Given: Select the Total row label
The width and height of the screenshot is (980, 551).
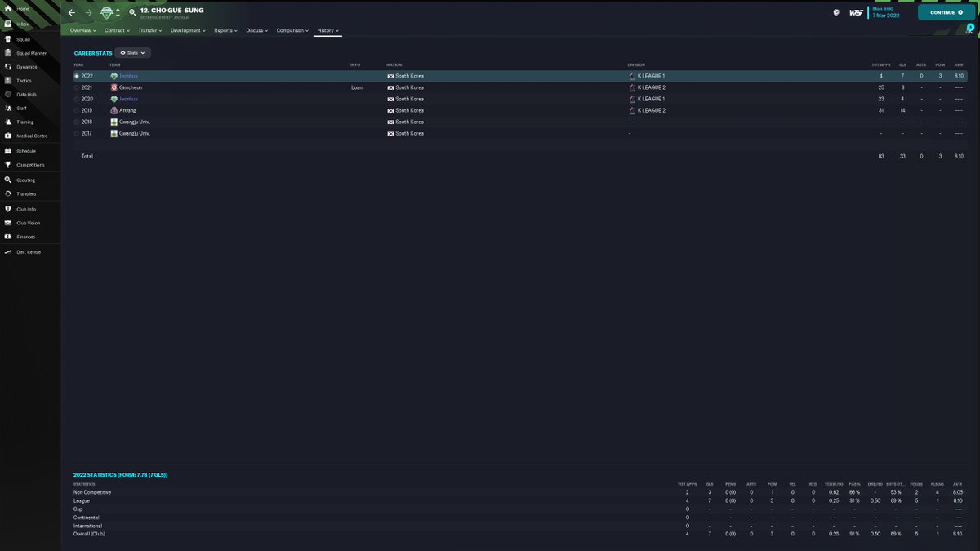Looking at the screenshot, I should (x=87, y=156).
